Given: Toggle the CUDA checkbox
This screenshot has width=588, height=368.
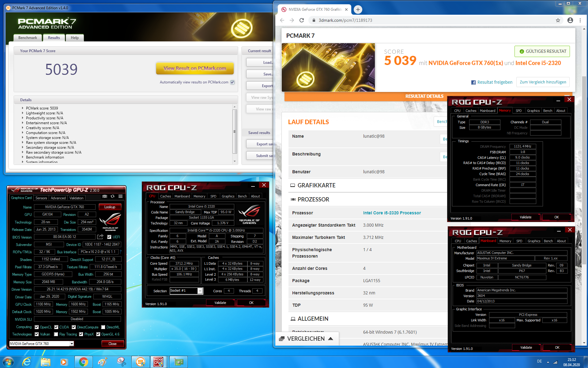Looking at the screenshot, I should pyautogui.click(x=56, y=327).
